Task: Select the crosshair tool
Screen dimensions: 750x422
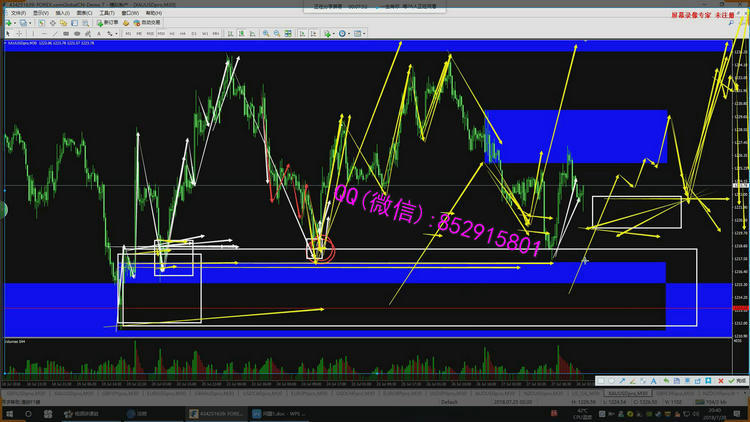Action: pos(18,33)
